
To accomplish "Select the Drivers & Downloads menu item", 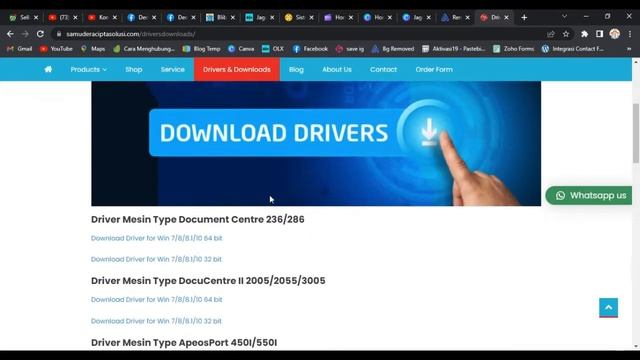I will pyautogui.click(x=237, y=69).
